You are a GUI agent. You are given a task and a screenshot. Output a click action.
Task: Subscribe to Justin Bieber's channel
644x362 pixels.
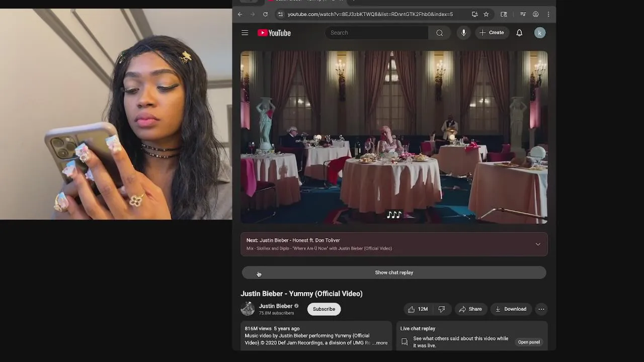point(324,309)
